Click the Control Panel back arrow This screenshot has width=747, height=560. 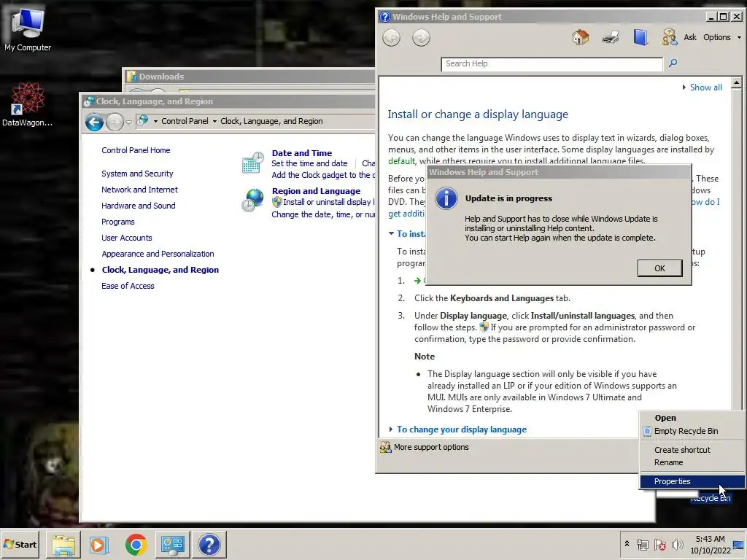pyautogui.click(x=94, y=122)
